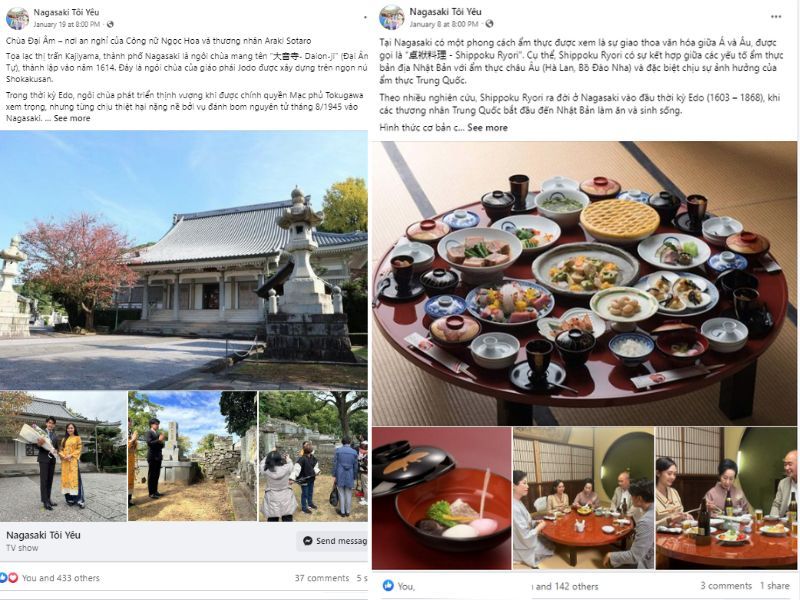Click left post's Nagasaki Tôi Yêu profile avatar
This screenshot has width=800, height=600.
pyautogui.click(x=17, y=18)
